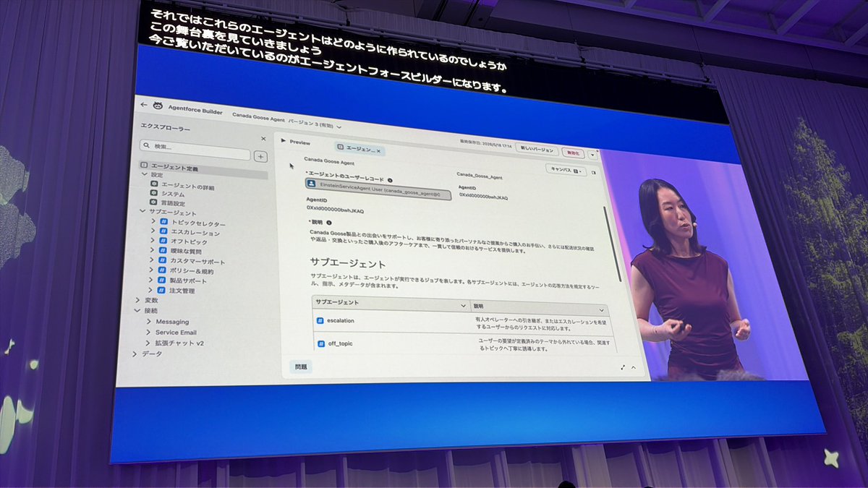Click the システム settings icon
The image size is (868, 488).
point(154,194)
